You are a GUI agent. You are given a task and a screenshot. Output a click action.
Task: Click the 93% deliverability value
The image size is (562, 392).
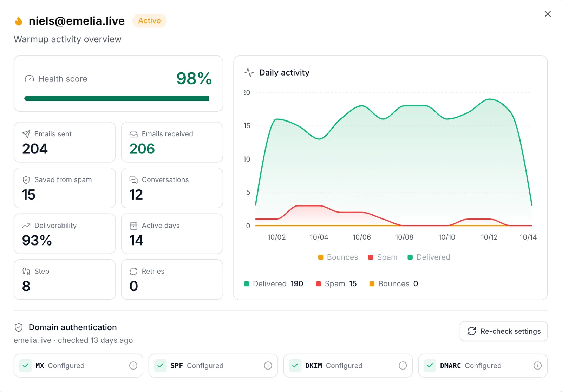(x=37, y=241)
